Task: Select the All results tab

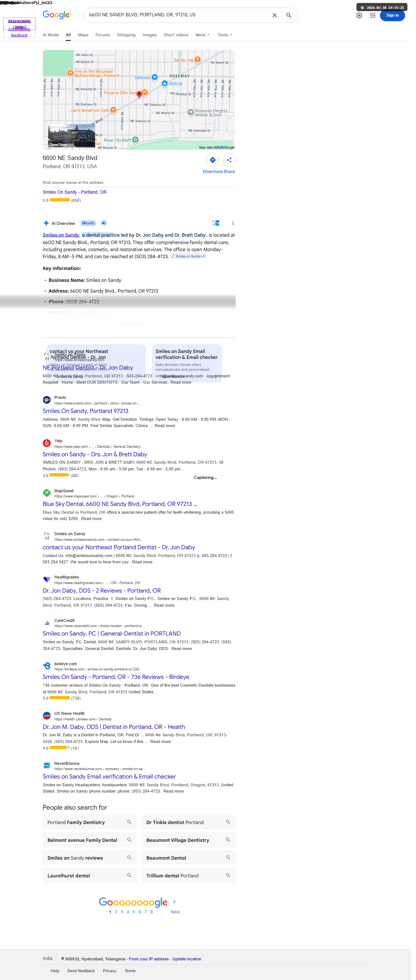Action: point(68,35)
